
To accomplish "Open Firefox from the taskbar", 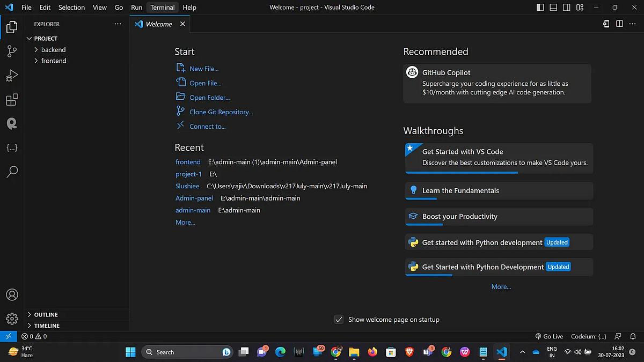I will pyautogui.click(x=372, y=352).
